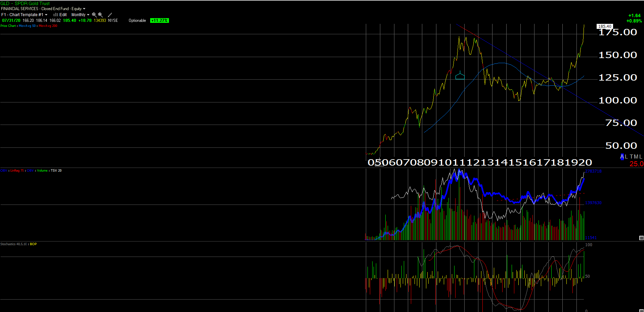Click the Price Chart indicator label
Viewport: 644px width, 312px height.
8,26
